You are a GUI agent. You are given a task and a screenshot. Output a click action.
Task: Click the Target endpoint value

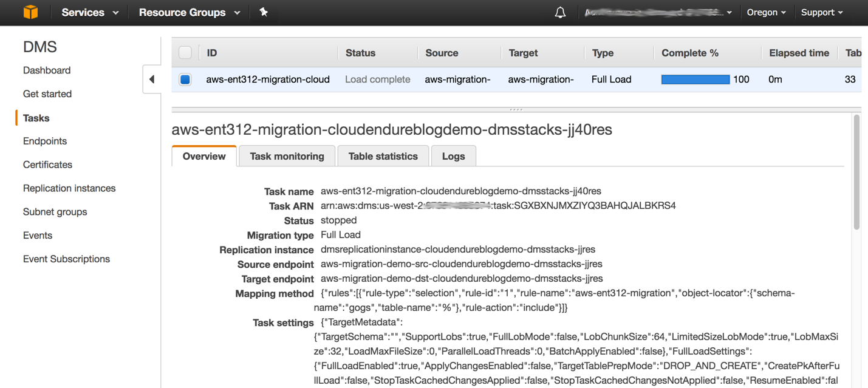click(x=462, y=279)
